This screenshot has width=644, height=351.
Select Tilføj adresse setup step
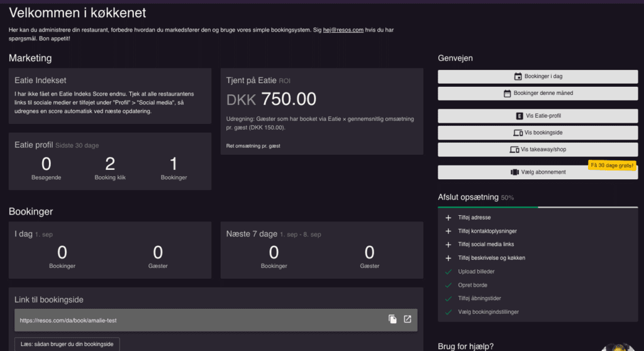click(x=474, y=218)
